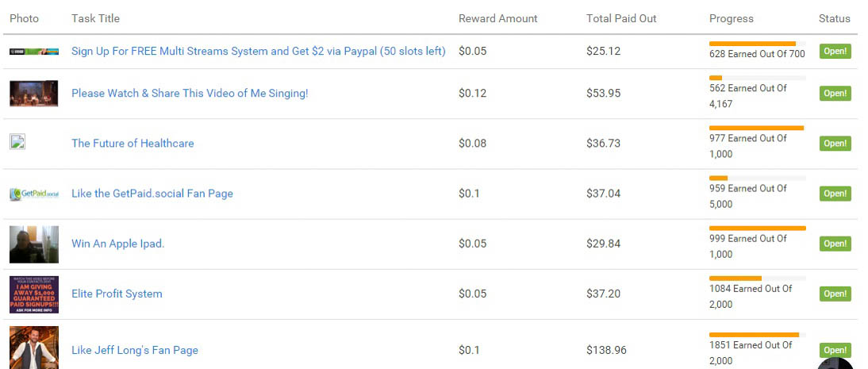The image size is (868, 369).
Task: Click the Elite Profit System purple thumbnail
Action: (34, 294)
